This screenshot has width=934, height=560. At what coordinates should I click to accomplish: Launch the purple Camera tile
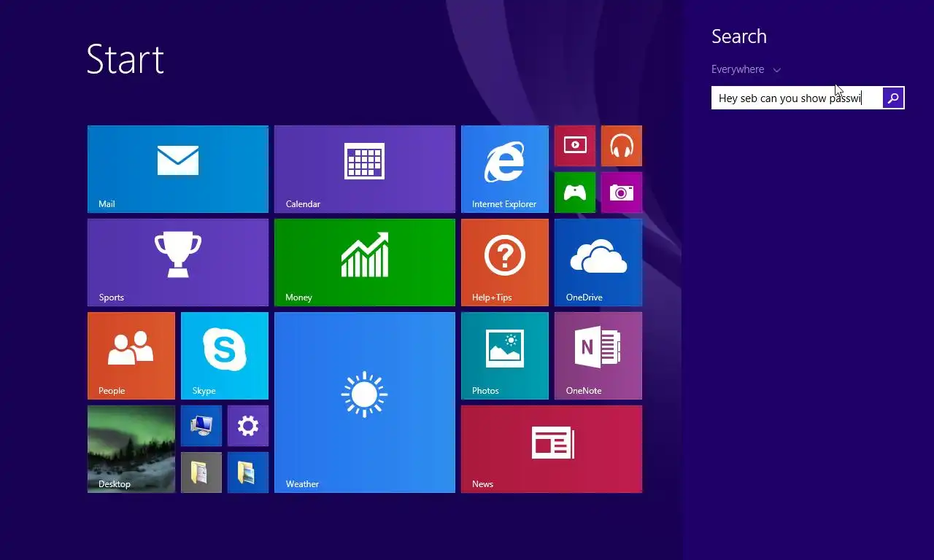[x=622, y=192]
